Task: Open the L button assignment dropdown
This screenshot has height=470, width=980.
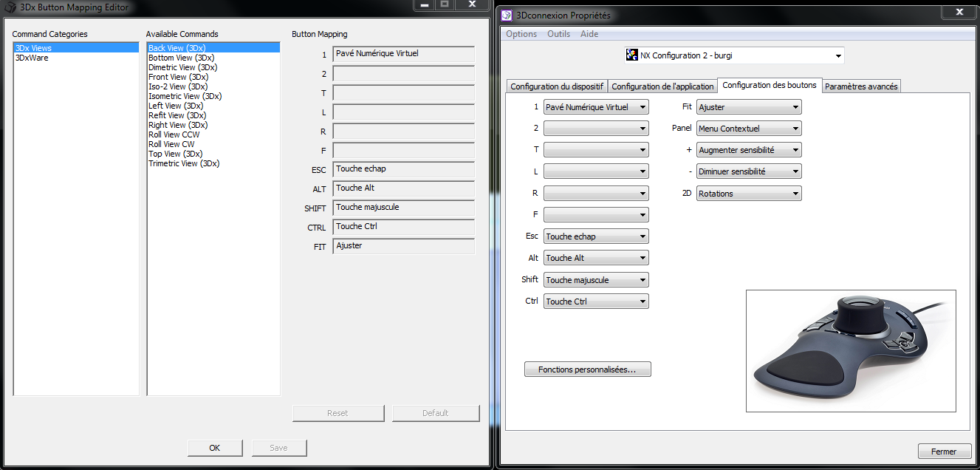Action: click(x=596, y=171)
